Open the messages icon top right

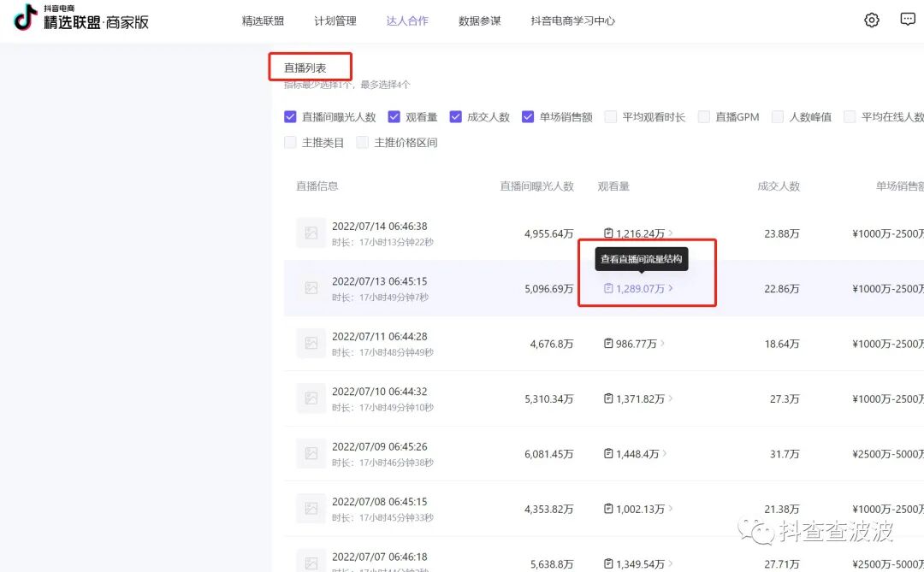pyautogui.click(x=907, y=19)
